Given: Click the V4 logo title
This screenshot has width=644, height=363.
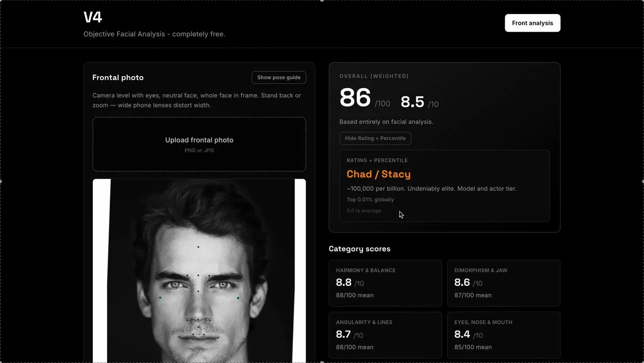Looking at the screenshot, I should click(x=93, y=17).
